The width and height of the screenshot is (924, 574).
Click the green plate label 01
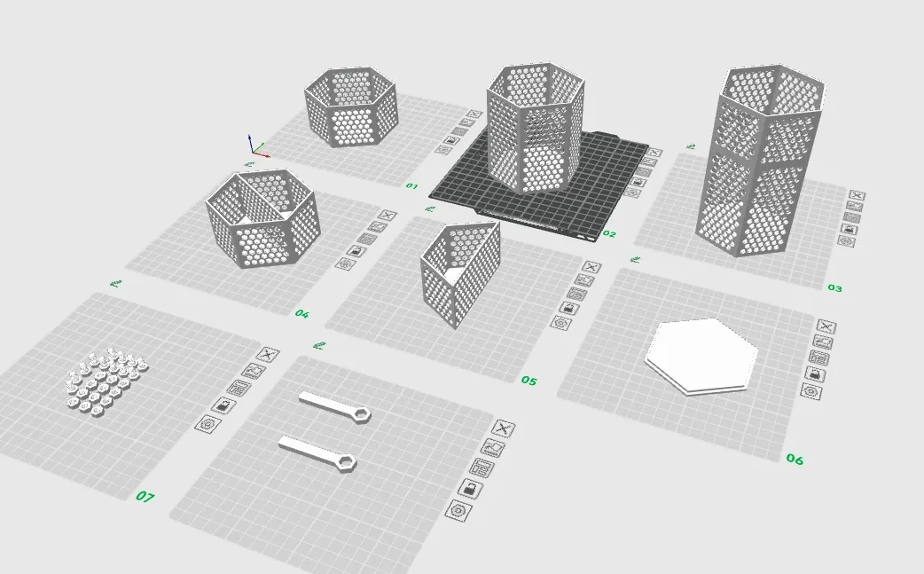tap(412, 186)
